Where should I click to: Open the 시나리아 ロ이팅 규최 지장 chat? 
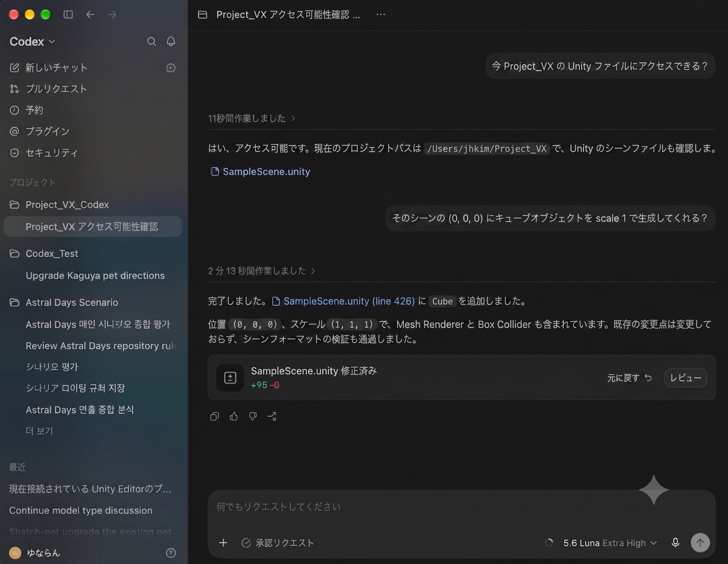(75, 388)
